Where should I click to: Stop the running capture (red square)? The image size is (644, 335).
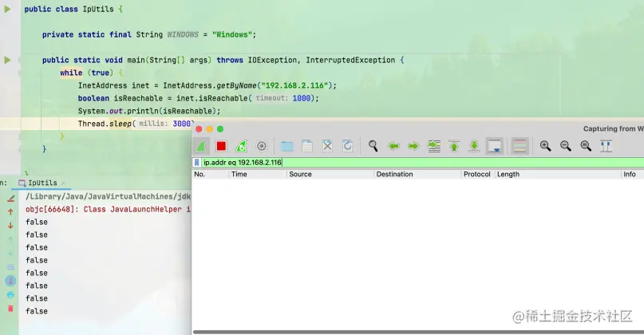click(221, 146)
